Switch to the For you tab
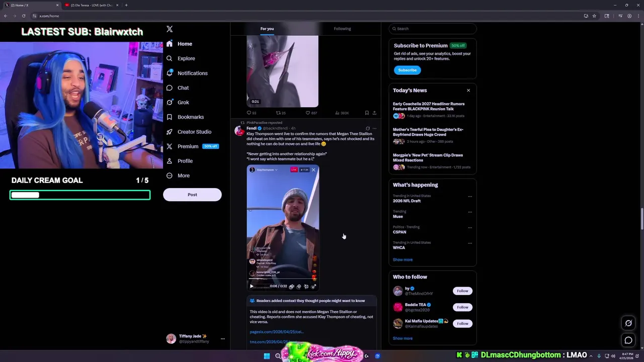Image resolution: width=644 pixels, height=362 pixels. pyautogui.click(x=267, y=29)
